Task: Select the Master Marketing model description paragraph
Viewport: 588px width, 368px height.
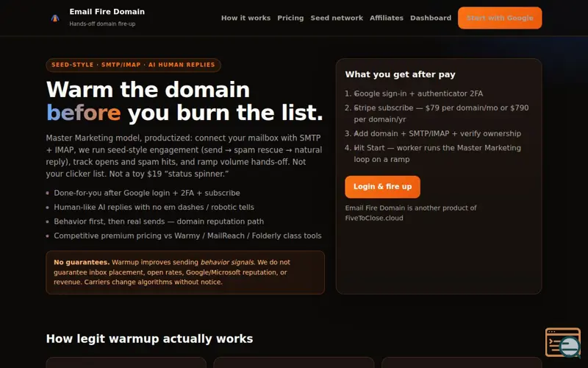Action: coord(184,156)
